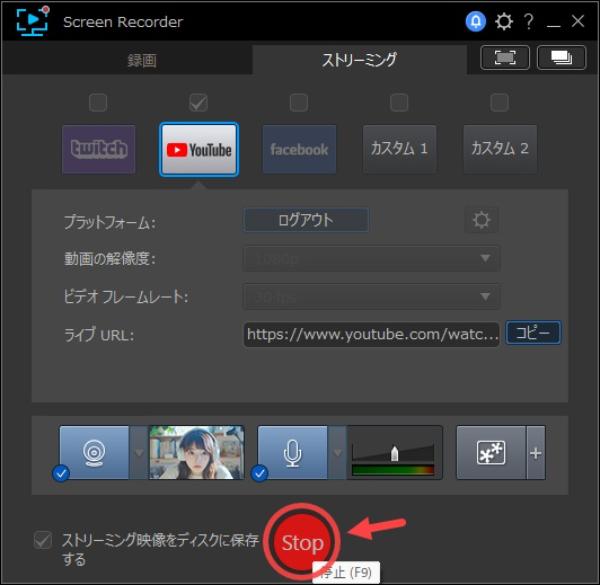This screenshot has width=600, height=585.
Task: Select Facebook streaming platform
Action: tap(299, 149)
